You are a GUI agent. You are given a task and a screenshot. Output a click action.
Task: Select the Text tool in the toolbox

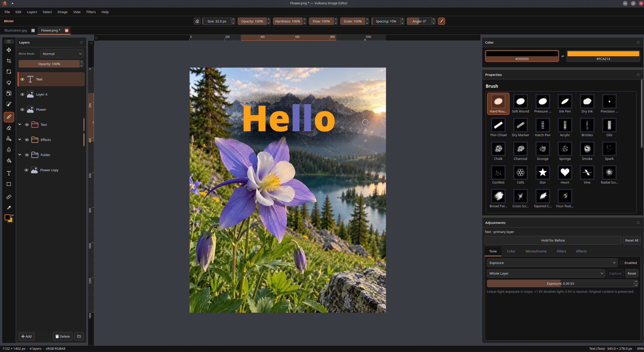coord(9,173)
